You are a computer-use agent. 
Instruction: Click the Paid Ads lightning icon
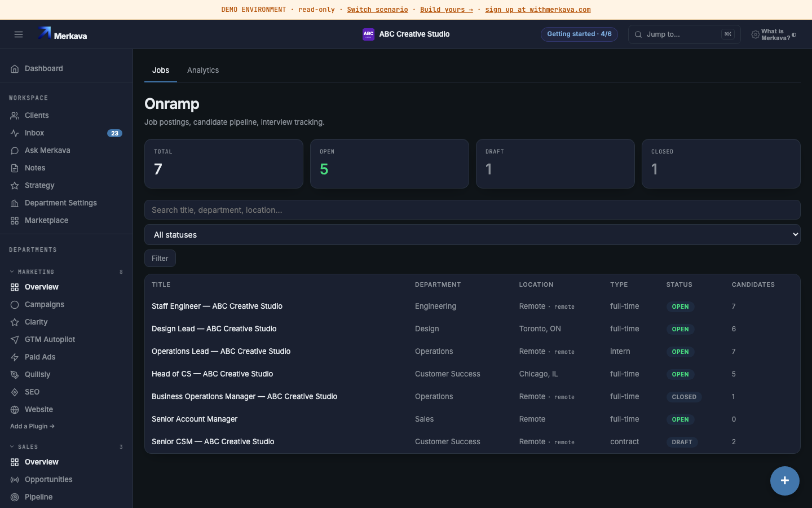pos(15,357)
